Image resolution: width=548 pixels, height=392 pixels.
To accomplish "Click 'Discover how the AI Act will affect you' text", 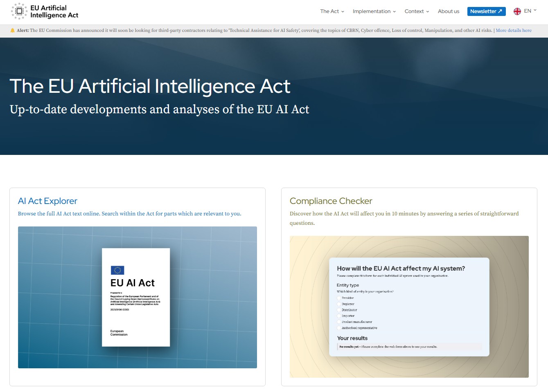I will pyautogui.click(x=404, y=218).
